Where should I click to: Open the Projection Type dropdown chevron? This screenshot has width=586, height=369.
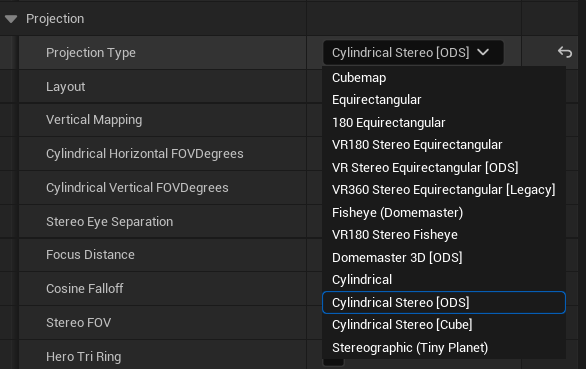[483, 52]
